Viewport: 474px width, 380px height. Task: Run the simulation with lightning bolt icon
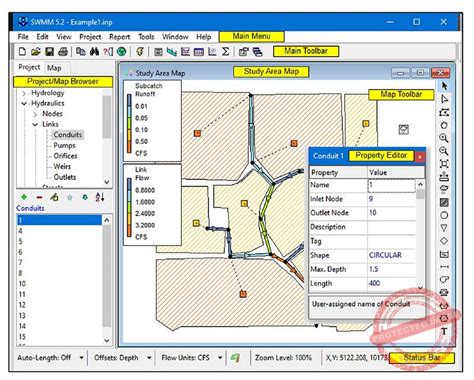click(x=140, y=52)
